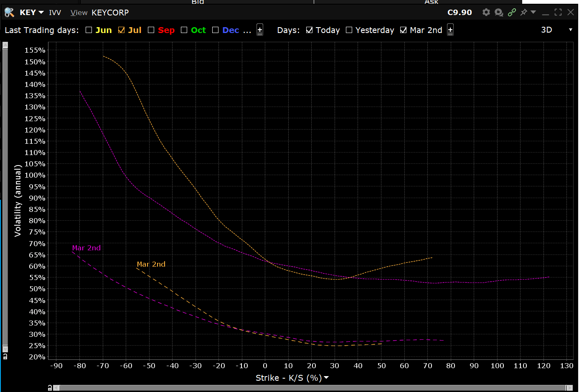Click the horizontal axis lock icon
Image resolution: width=579 pixels, height=392 pixels.
point(50,388)
